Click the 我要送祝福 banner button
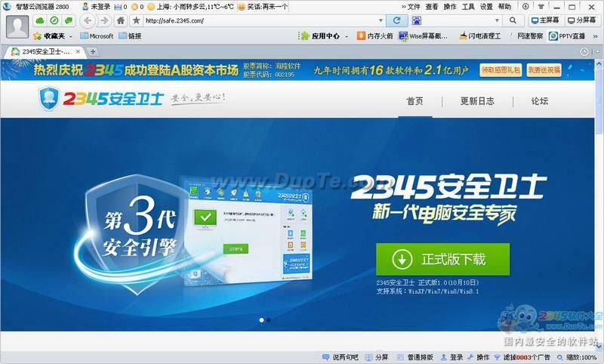 pos(544,69)
